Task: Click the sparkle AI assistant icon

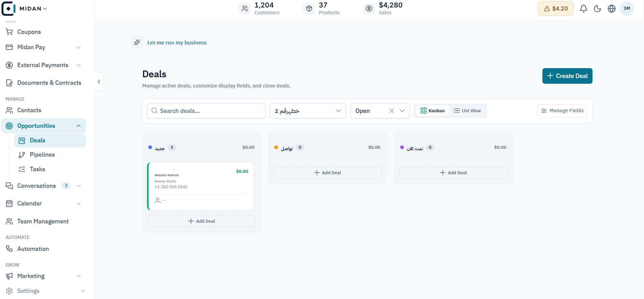Action: point(137,42)
